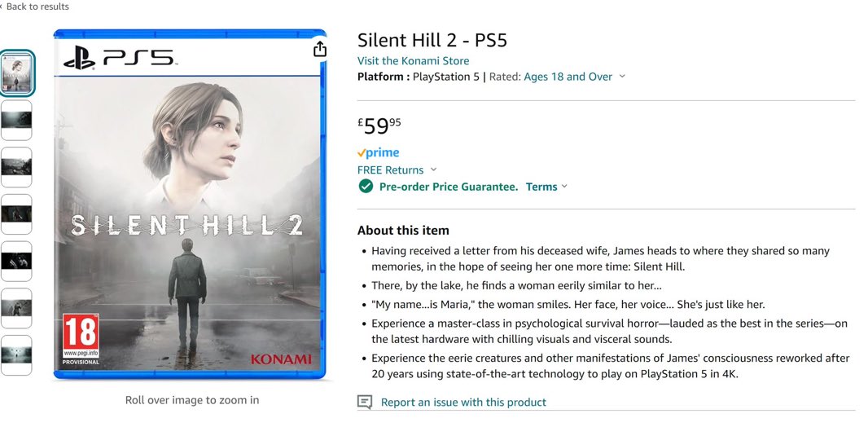The image size is (868, 427).
Task: Click the speech bubble report icon
Action: click(x=365, y=402)
